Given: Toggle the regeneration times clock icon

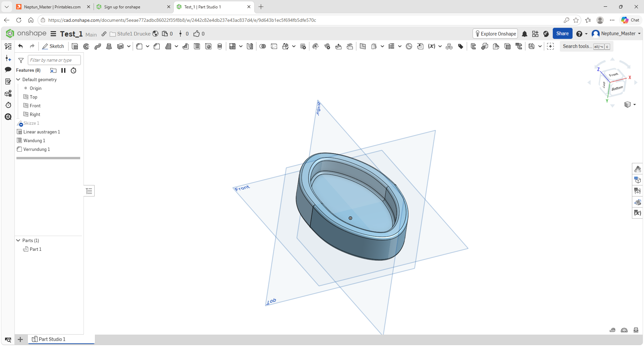Looking at the screenshot, I should (x=73, y=70).
